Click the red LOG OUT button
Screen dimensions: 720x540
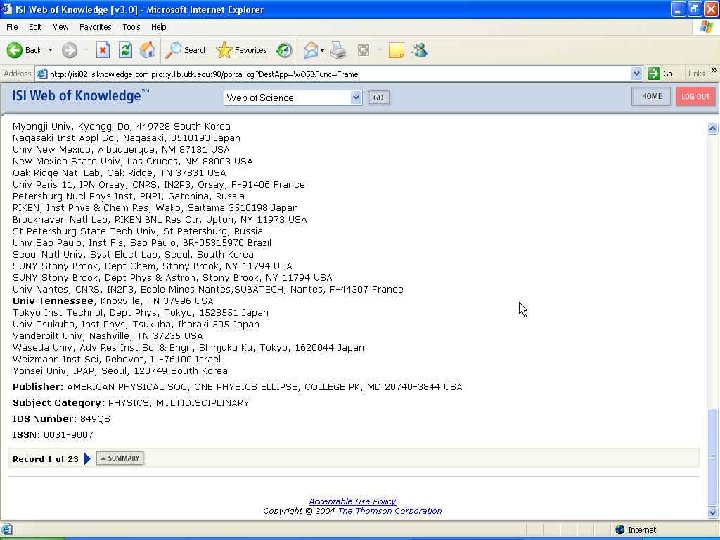point(695,96)
